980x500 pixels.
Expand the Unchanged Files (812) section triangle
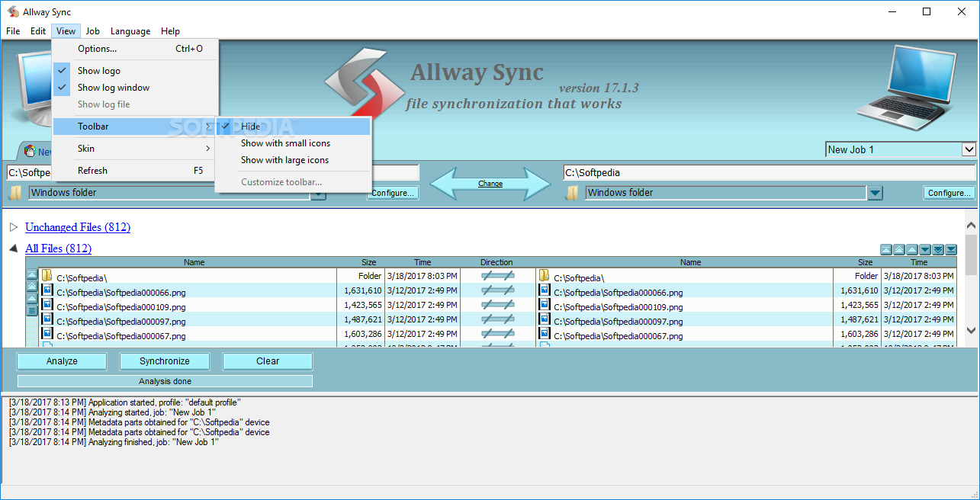pos(13,227)
